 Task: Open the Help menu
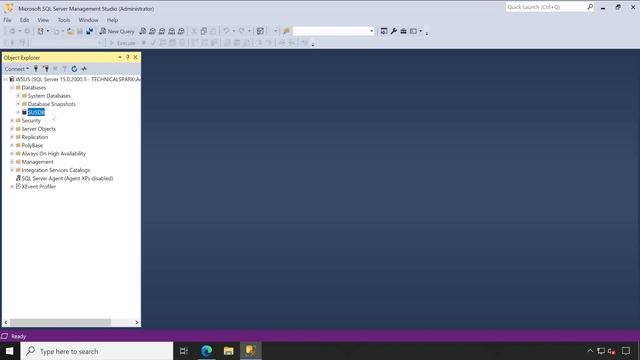pos(112,20)
